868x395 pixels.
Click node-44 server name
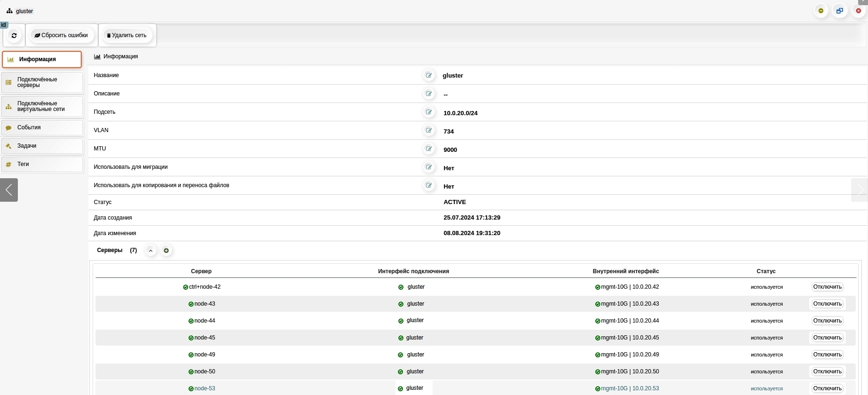click(x=205, y=321)
